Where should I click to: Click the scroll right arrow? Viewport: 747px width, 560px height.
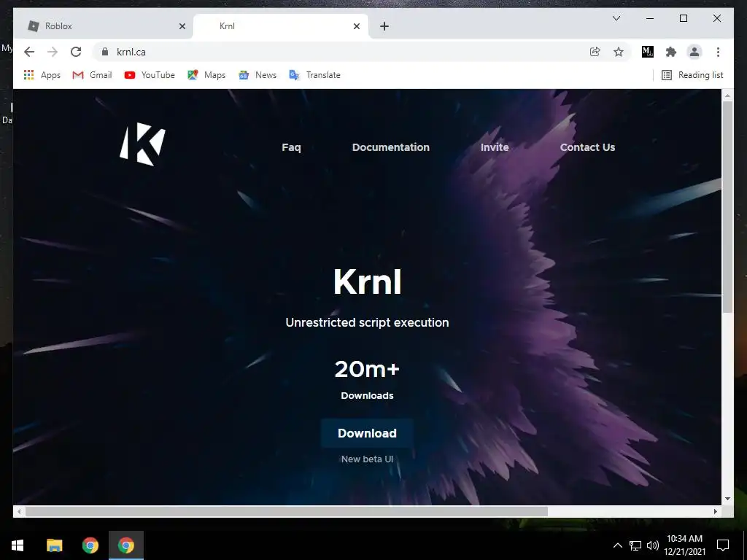(x=715, y=511)
